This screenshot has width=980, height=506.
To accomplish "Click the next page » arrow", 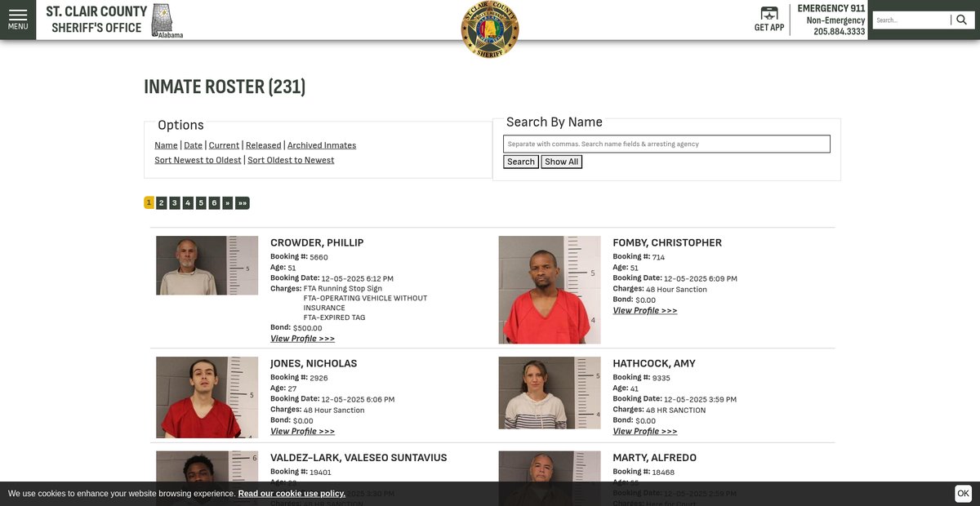I will pos(227,202).
